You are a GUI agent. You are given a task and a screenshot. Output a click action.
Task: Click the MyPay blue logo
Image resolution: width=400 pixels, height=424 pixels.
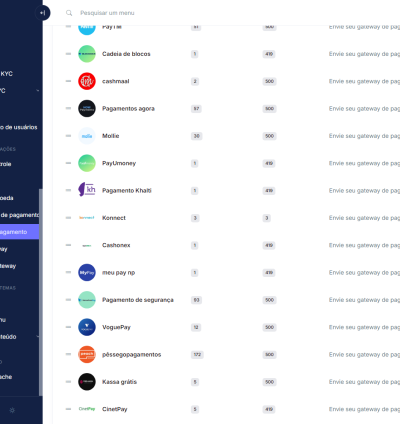tap(87, 272)
